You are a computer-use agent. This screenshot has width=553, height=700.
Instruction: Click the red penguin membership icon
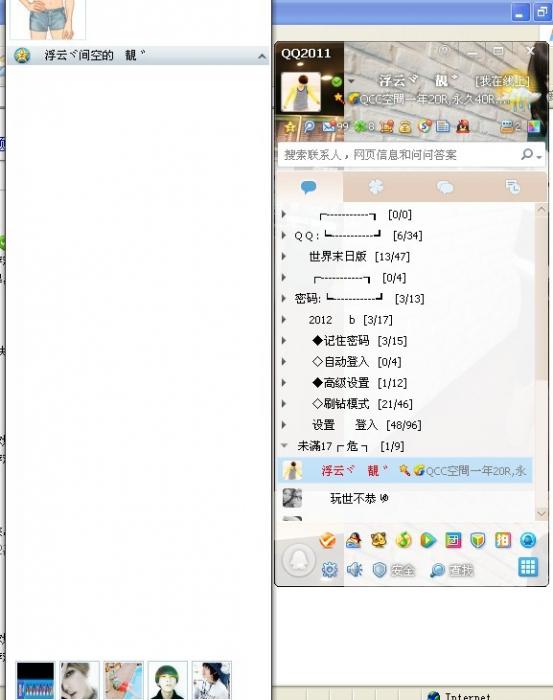tap(462, 127)
